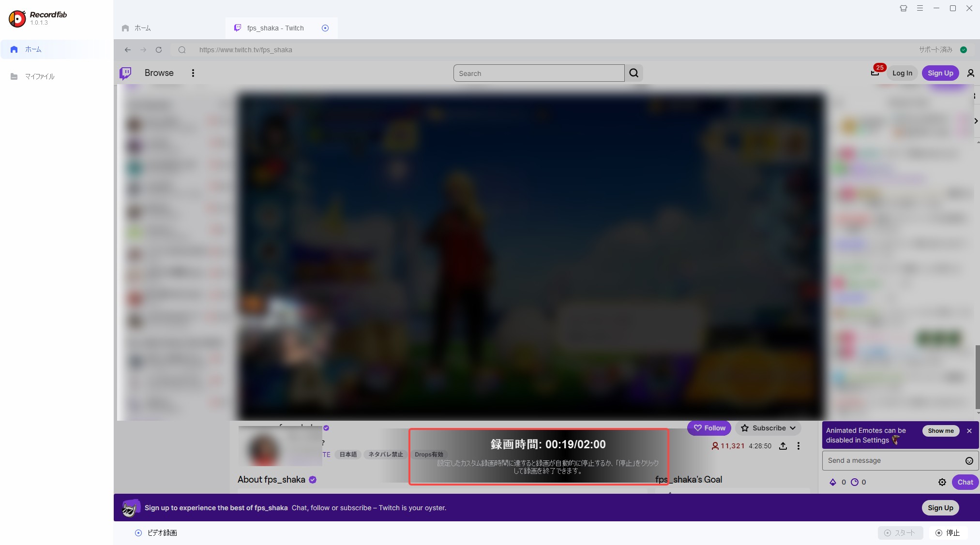Click the RecordFab shirt/skin icon in the title bar
This screenshot has height=545, width=980.
(x=904, y=8)
